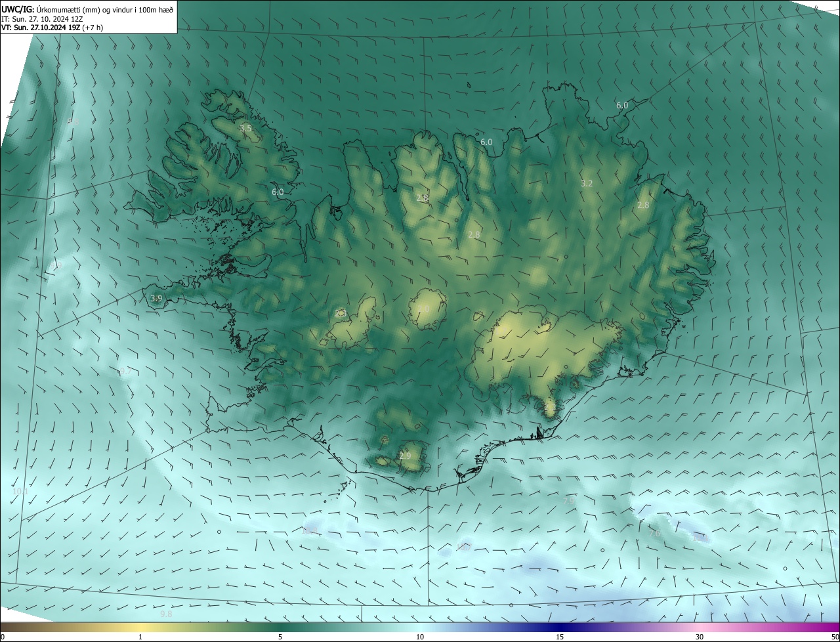The width and height of the screenshot is (840, 642).
Task: Click the 10.1 value at the southwest edge
Action: [x=20, y=491]
